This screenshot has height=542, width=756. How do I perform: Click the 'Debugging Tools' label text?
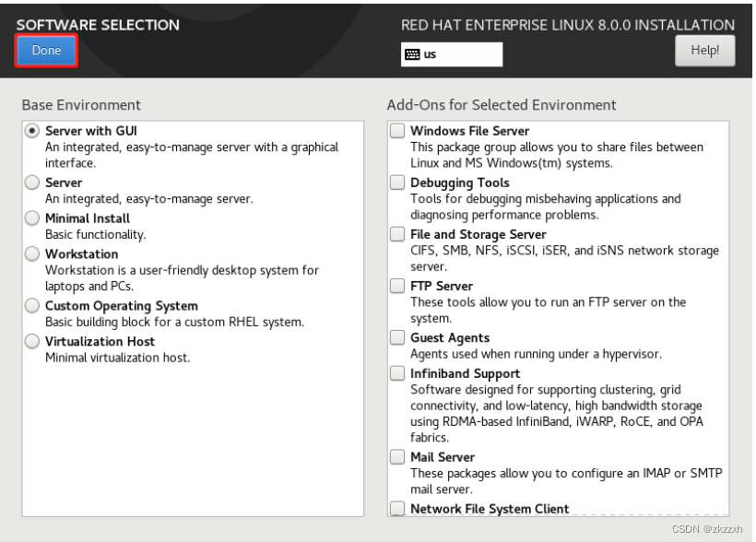(x=460, y=183)
